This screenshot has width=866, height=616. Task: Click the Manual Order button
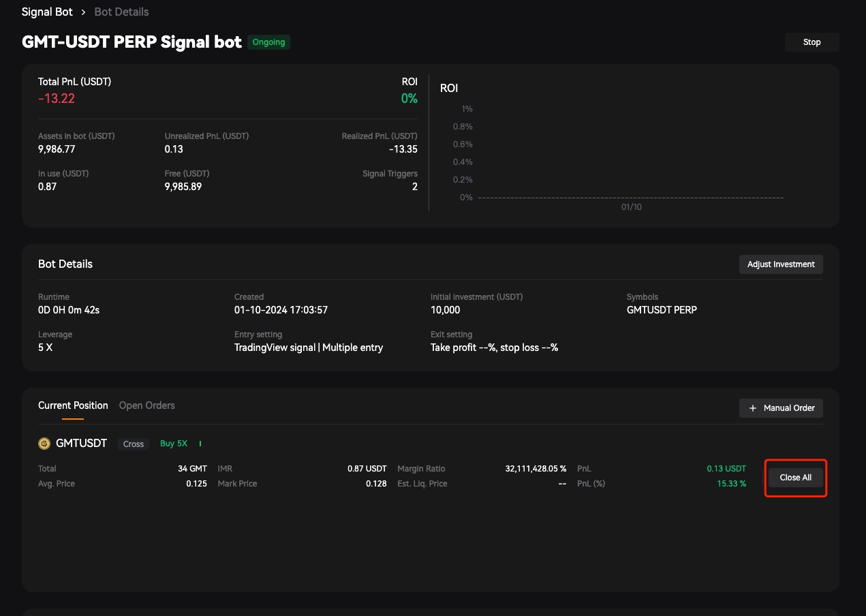point(781,408)
